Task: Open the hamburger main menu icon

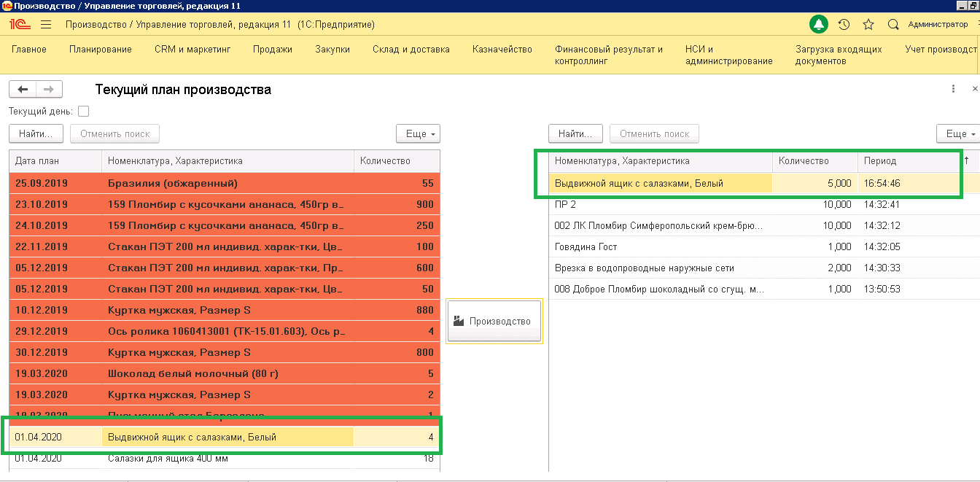Action: click(46, 25)
